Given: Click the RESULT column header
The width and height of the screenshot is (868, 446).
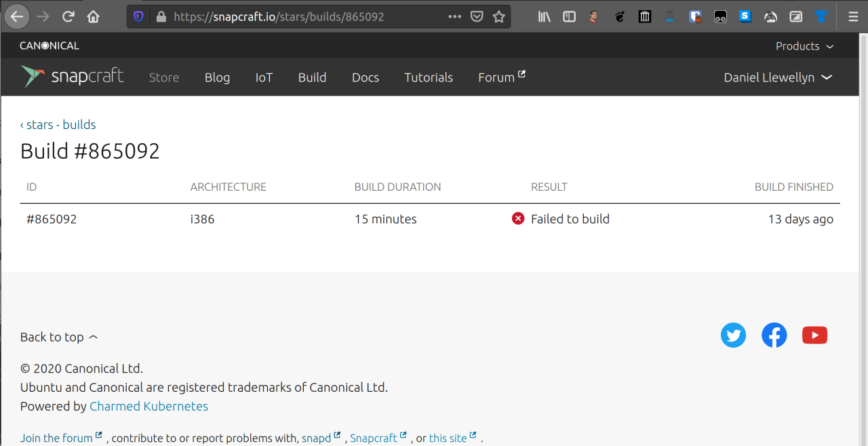Looking at the screenshot, I should [549, 187].
